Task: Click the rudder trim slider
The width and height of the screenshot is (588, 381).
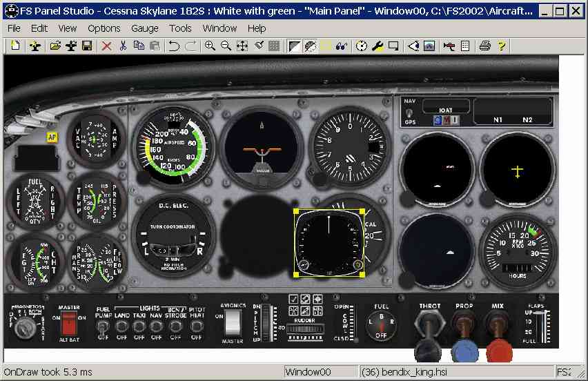Action: click(305, 330)
